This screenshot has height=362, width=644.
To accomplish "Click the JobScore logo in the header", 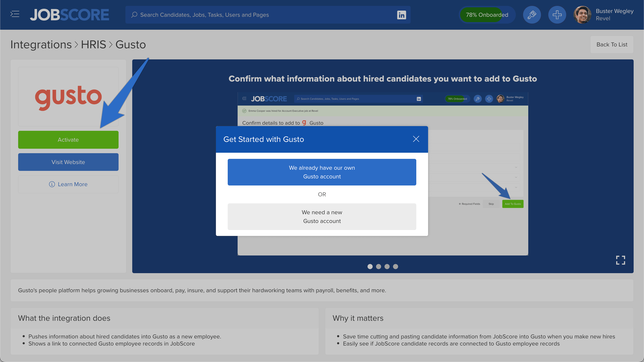I will click(x=69, y=15).
